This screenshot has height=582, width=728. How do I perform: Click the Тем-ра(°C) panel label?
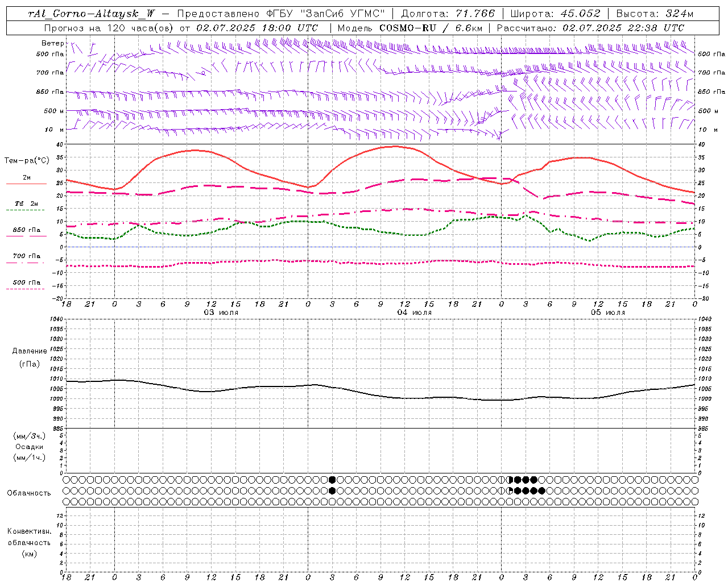point(27,161)
